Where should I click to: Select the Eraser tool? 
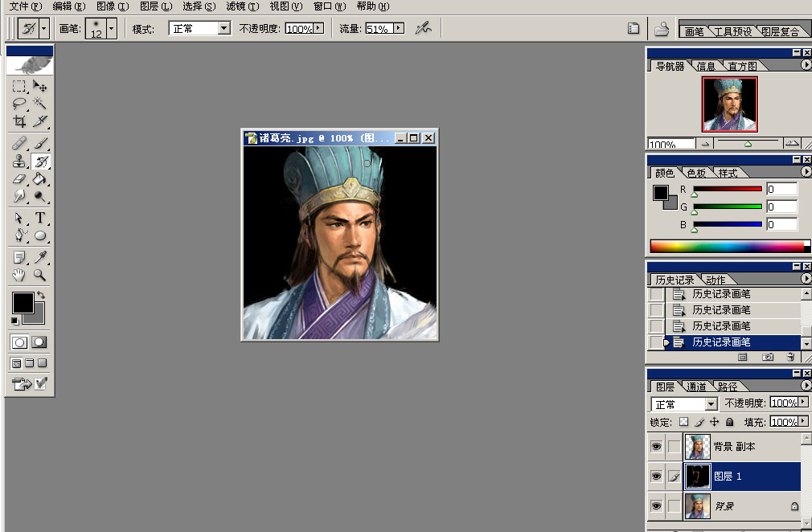[x=19, y=179]
